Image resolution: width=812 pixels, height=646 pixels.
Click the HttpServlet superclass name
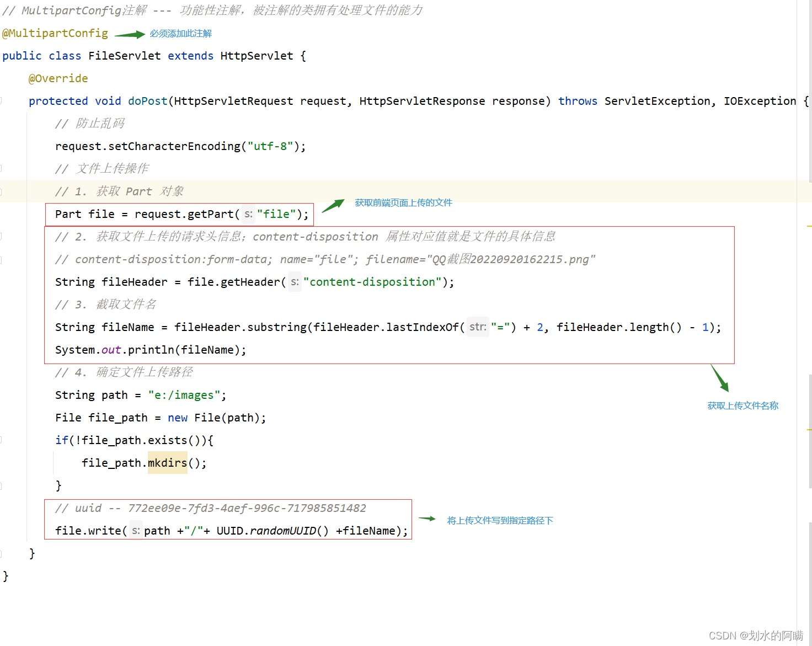coord(257,56)
